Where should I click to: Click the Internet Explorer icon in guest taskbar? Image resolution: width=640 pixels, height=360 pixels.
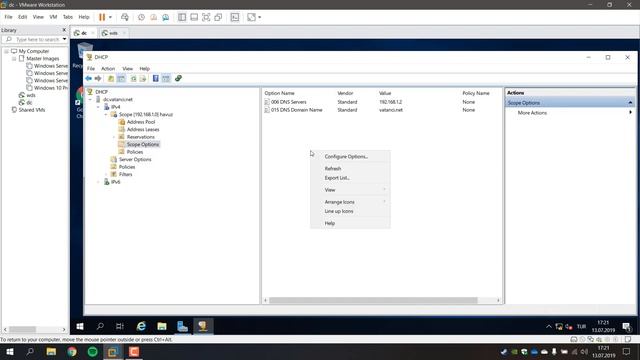click(141, 326)
